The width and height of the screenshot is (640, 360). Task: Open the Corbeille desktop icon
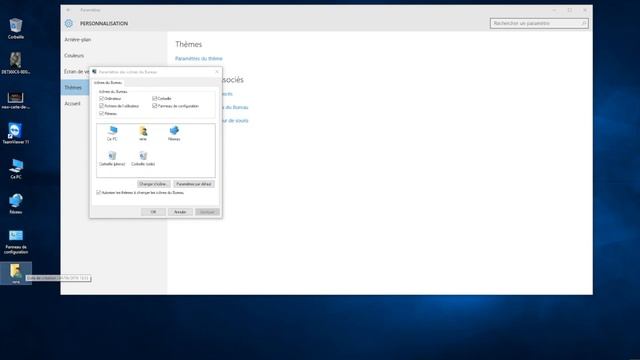16,28
